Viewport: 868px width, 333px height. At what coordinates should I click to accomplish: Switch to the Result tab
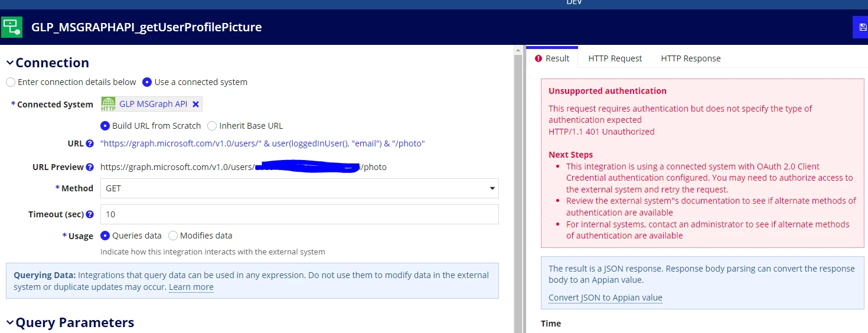pyautogui.click(x=552, y=58)
